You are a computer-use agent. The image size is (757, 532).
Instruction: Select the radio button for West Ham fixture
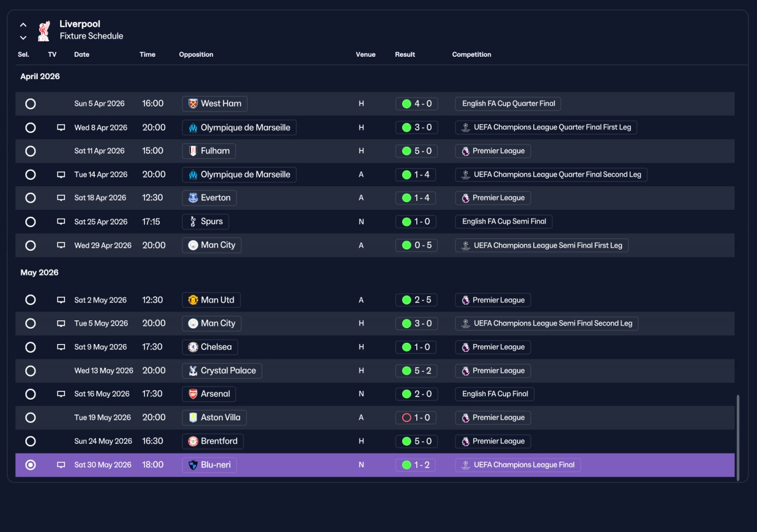(31, 104)
